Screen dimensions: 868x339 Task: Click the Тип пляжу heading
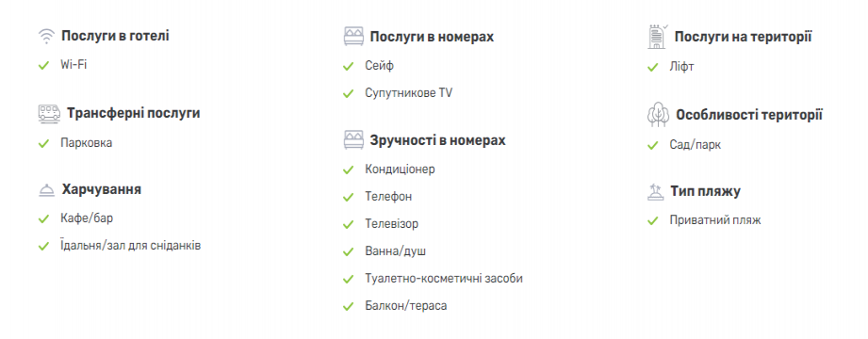[x=705, y=191]
